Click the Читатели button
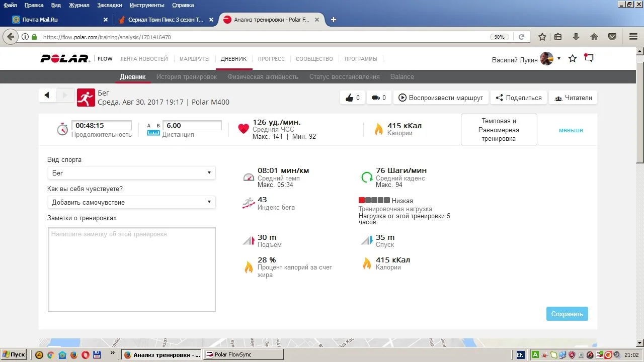The image size is (644, 362). point(573,98)
